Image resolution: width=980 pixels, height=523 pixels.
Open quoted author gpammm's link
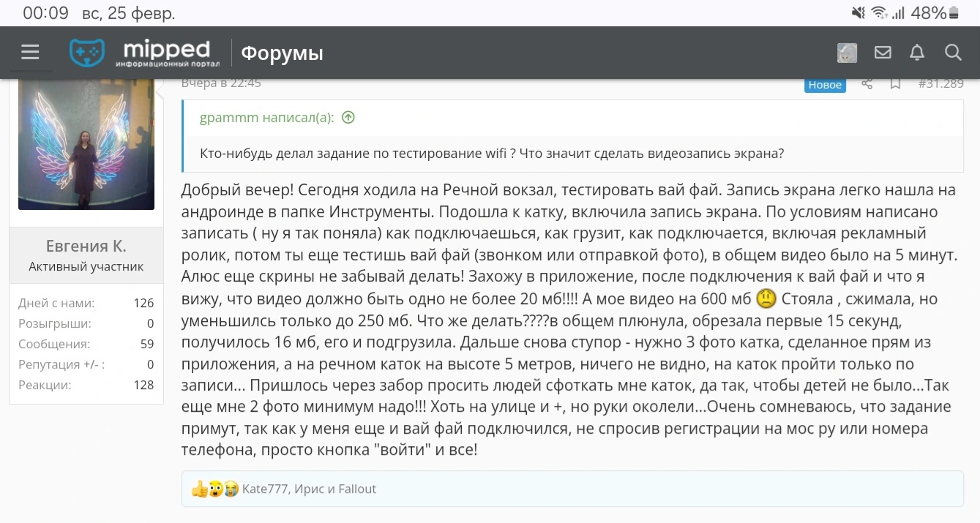tap(266, 118)
